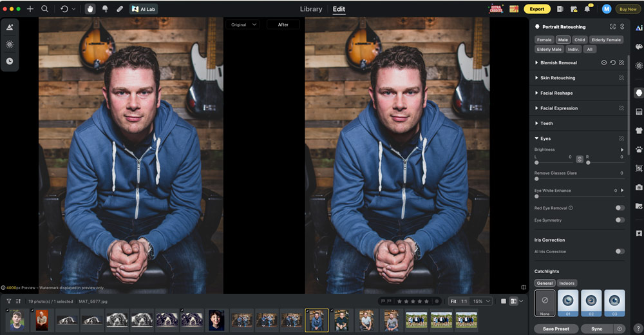Image resolution: width=644 pixels, height=335 pixels.
Task: Open the Ai tools icon in right sidebar
Action: (639, 28)
